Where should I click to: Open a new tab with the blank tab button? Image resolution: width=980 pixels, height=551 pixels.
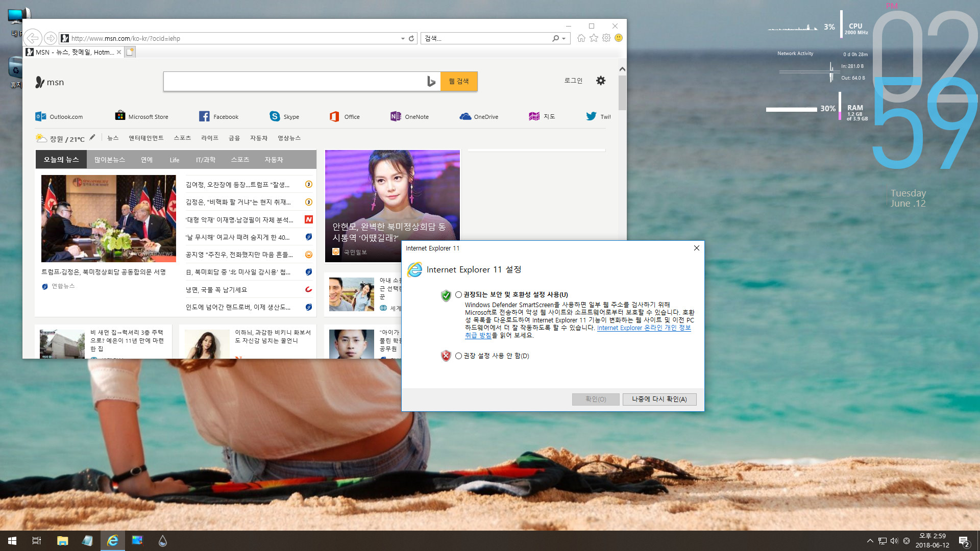pos(130,52)
